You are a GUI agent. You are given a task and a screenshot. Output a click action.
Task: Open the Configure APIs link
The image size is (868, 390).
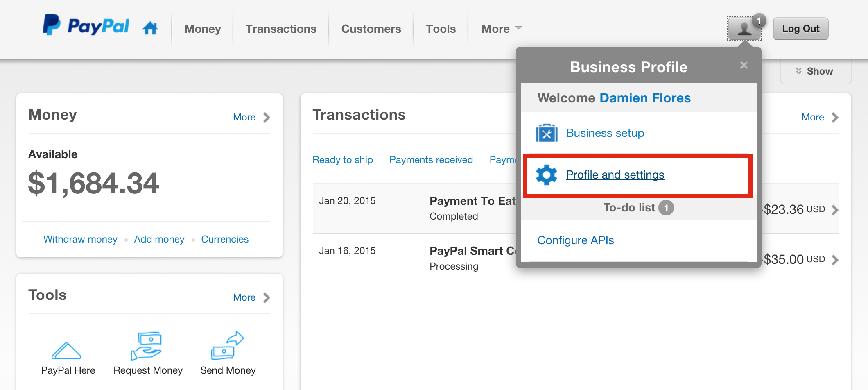pos(575,240)
